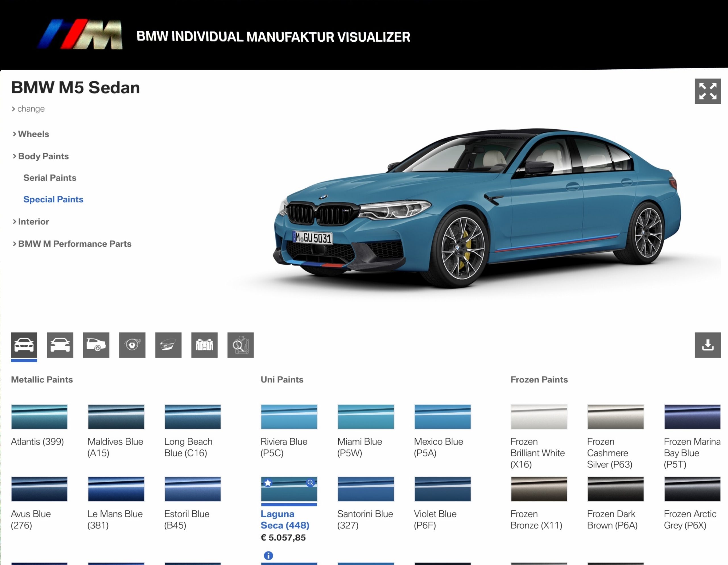This screenshot has width=728, height=565.
Task: Open the steering wheel cockpit view icon
Action: tap(132, 345)
